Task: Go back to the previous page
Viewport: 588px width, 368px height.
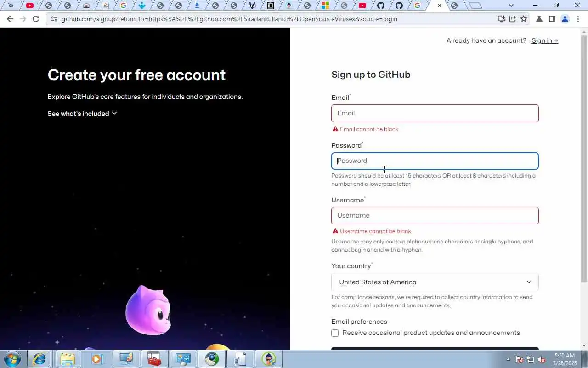Action: (x=10, y=19)
